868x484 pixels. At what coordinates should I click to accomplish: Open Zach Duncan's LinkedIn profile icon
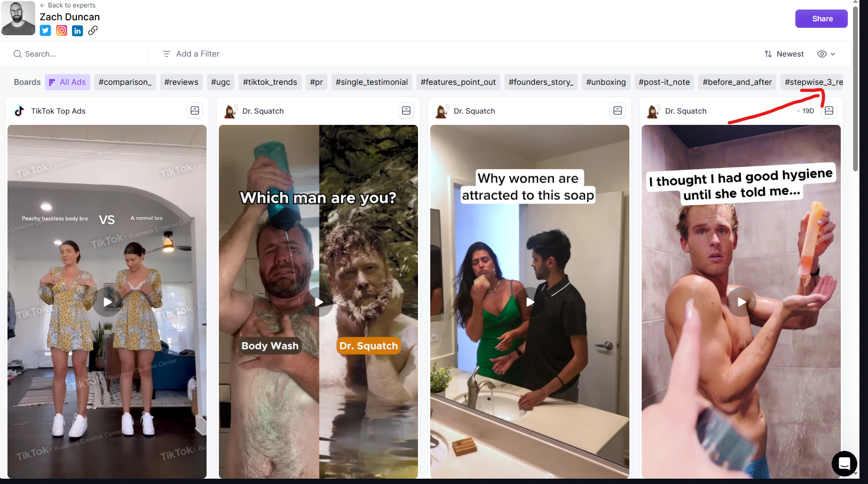pos(77,30)
